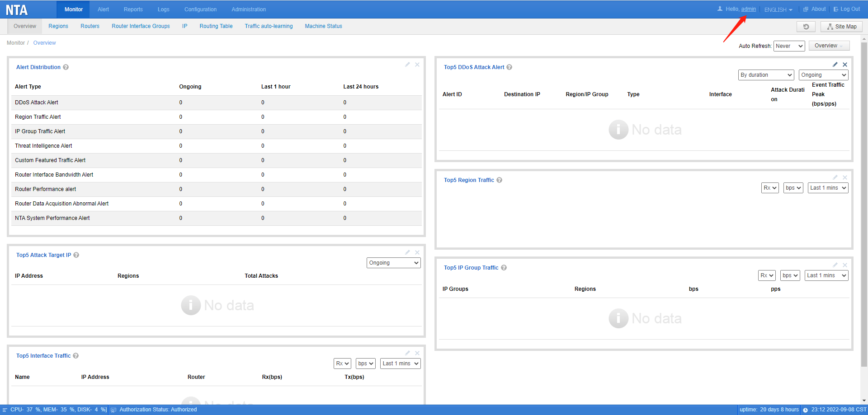Open Rx dropdown in Top5 IP Group Traffic

coord(767,275)
